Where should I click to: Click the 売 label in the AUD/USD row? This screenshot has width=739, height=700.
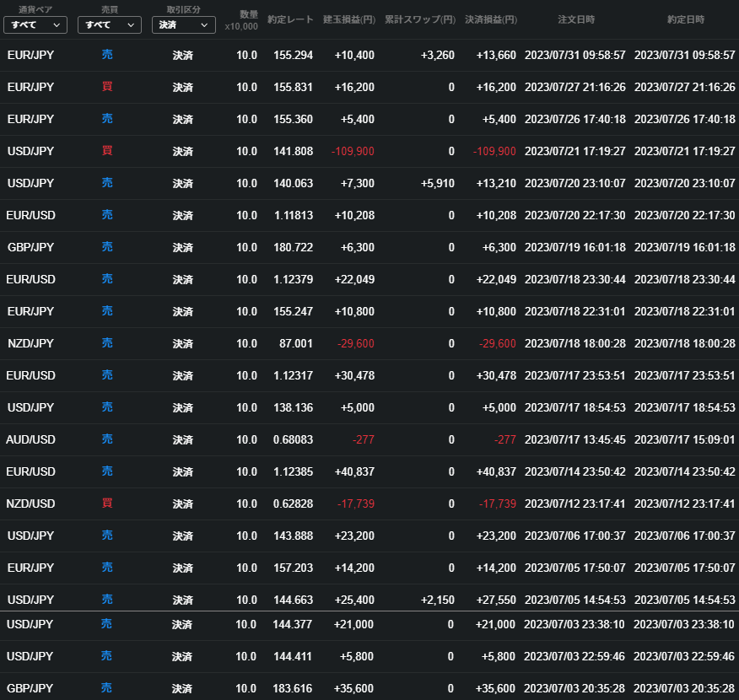tap(107, 439)
